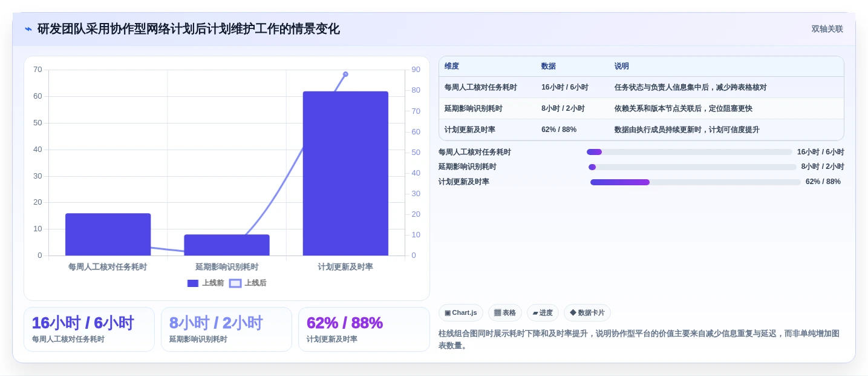Click the Chart.js tag chip

[x=461, y=313]
